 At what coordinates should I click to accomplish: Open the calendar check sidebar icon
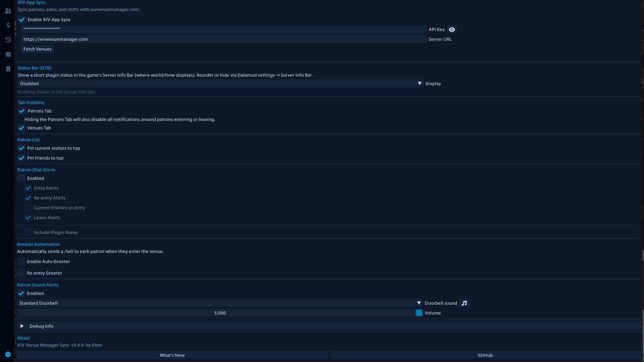(x=8, y=54)
